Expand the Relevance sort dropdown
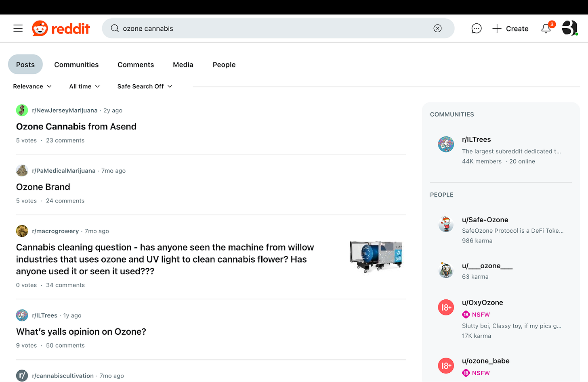Viewport: 588px width, 382px height. click(x=32, y=86)
